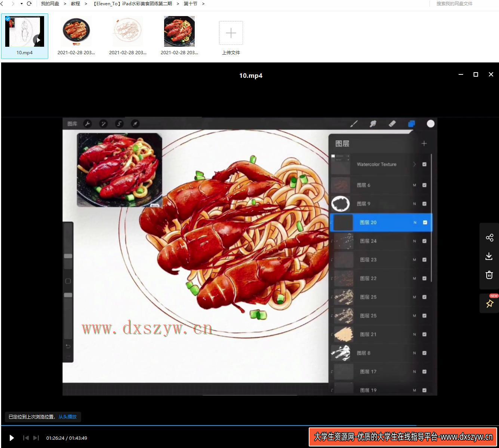The width and height of the screenshot is (499, 448).
Task: Click the video progress bar
Action: point(249,426)
